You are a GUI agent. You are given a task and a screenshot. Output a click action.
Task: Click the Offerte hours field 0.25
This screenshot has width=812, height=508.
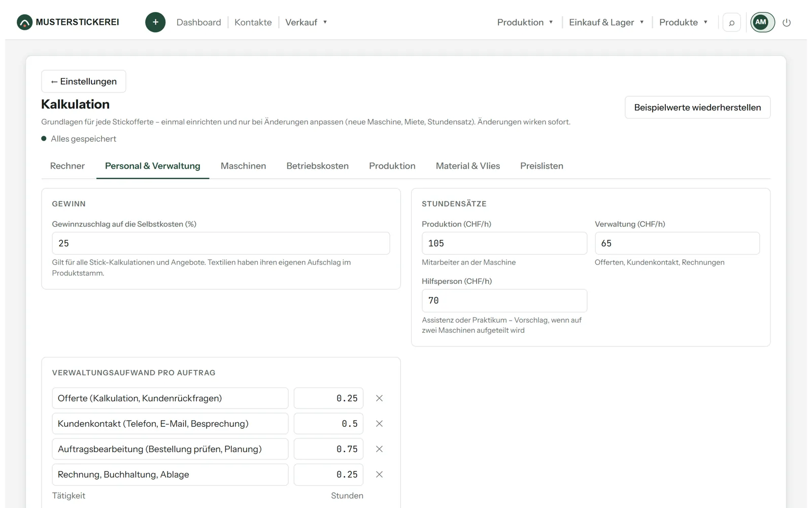click(x=328, y=398)
